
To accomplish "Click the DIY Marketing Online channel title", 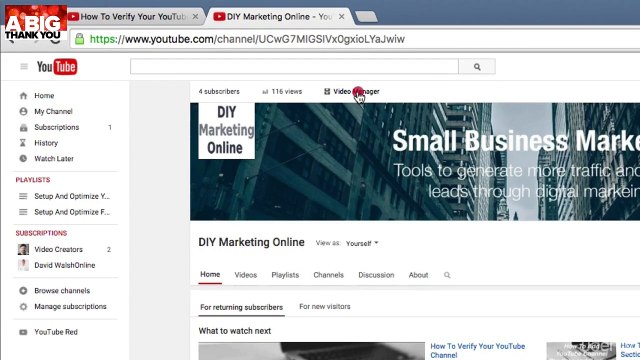I will (251, 242).
